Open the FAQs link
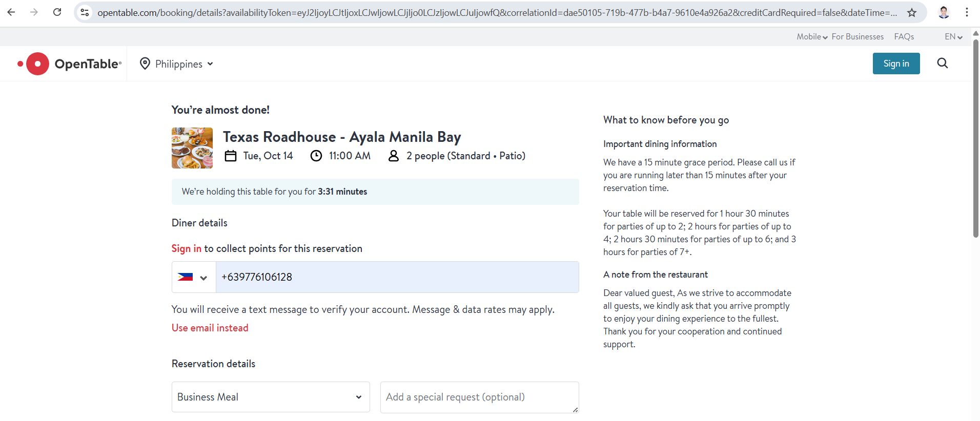This screenshot has width=980, height=421. tap(904, 36)
